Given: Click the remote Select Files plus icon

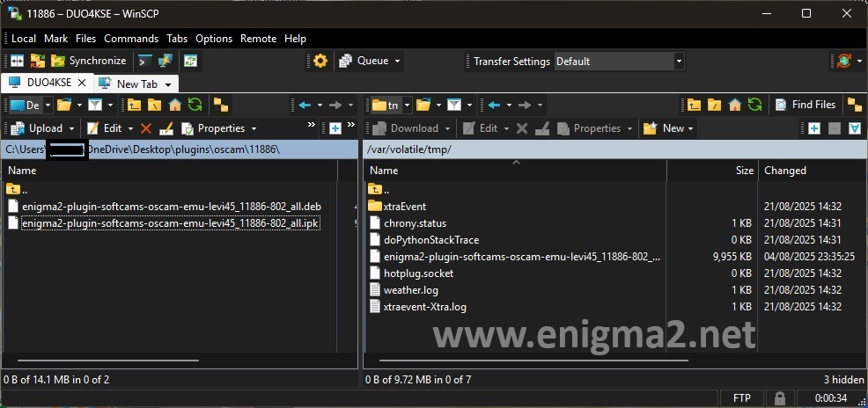Looking at the screenshot, I should [x=813, y=128].
